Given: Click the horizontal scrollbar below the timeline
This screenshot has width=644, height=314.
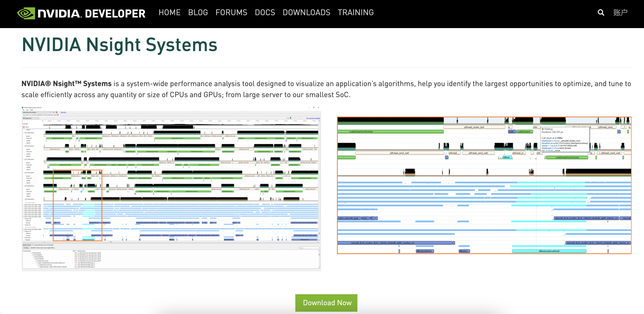Looking at the screenshot, I should [110, 242].
